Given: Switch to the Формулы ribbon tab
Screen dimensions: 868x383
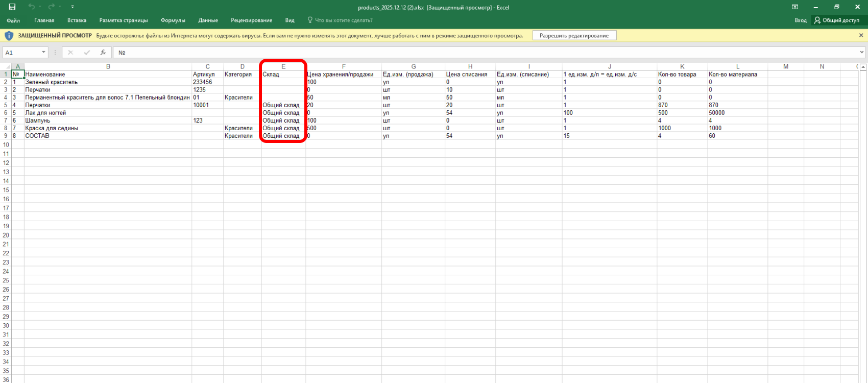Looking at the screenshot, I should tap(173, 20).
